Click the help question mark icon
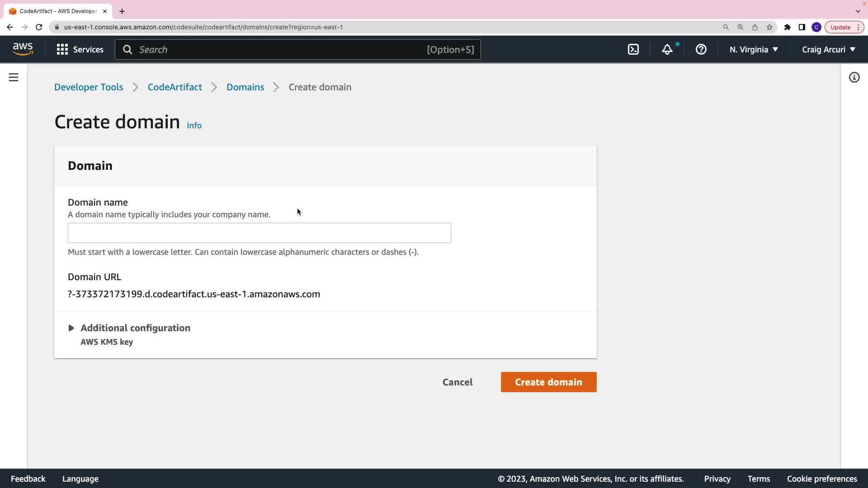The image size is (868, 488). point(701,50)
